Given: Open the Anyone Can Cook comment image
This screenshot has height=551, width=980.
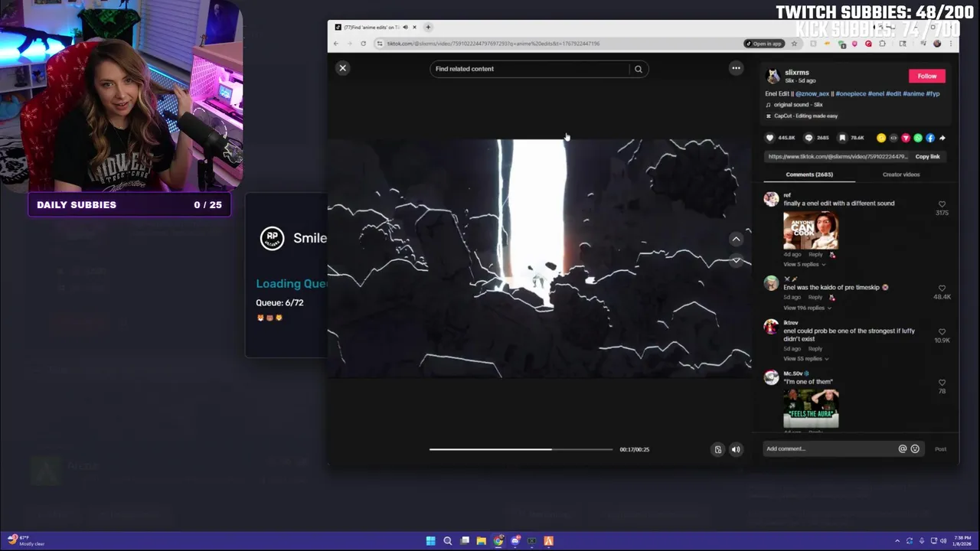Looking at the screenshot, I should tap(811, 230).
